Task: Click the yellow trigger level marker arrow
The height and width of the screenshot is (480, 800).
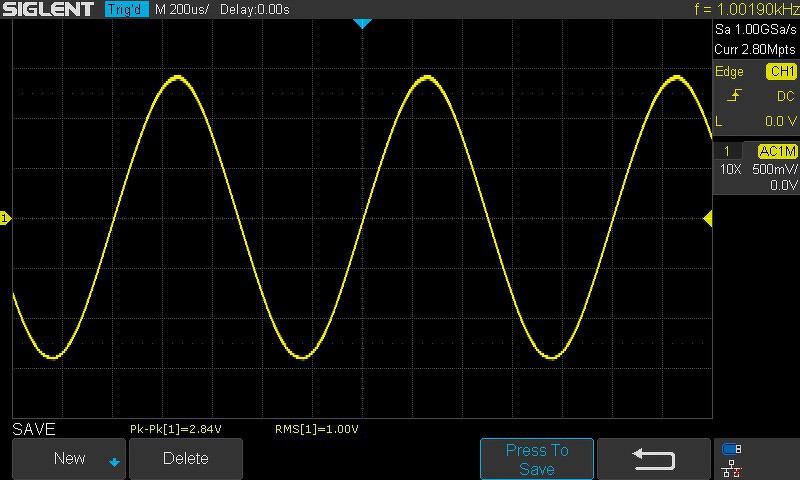Action: 708,219
